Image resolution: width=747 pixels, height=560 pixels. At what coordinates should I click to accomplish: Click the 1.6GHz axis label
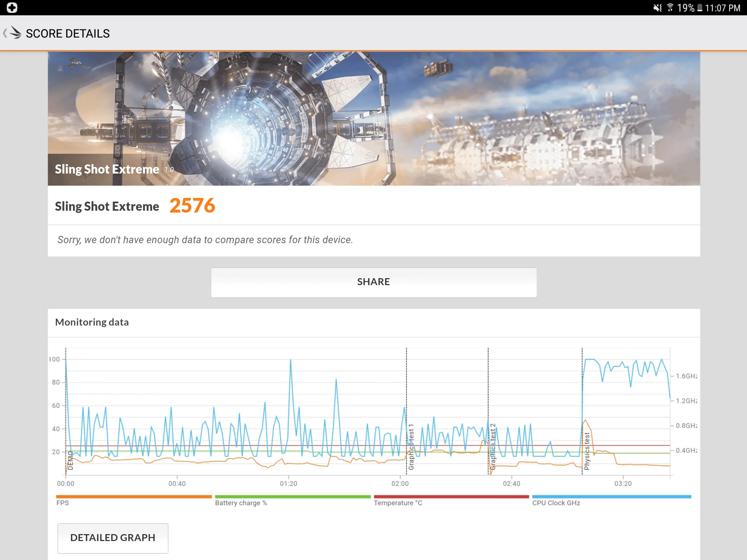click(686, 376)
